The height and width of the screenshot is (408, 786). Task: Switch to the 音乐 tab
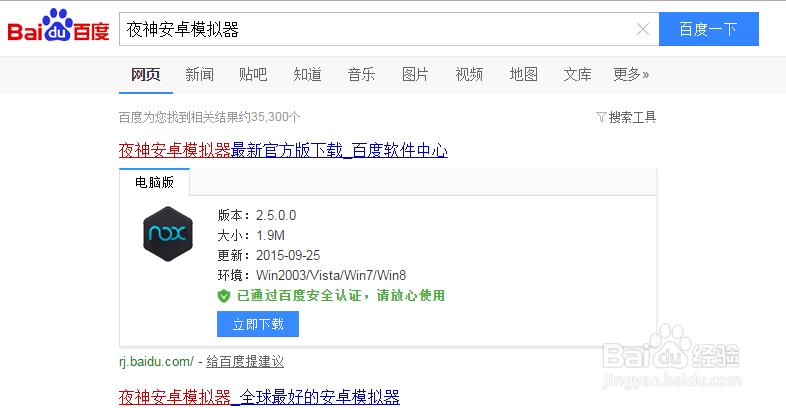[x=361, y=75]
